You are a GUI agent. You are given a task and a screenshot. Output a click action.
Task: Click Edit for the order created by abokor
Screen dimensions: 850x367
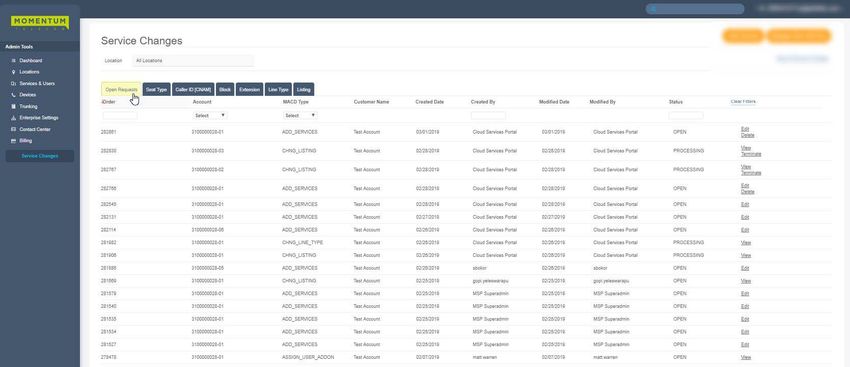[x=744, y=268]
